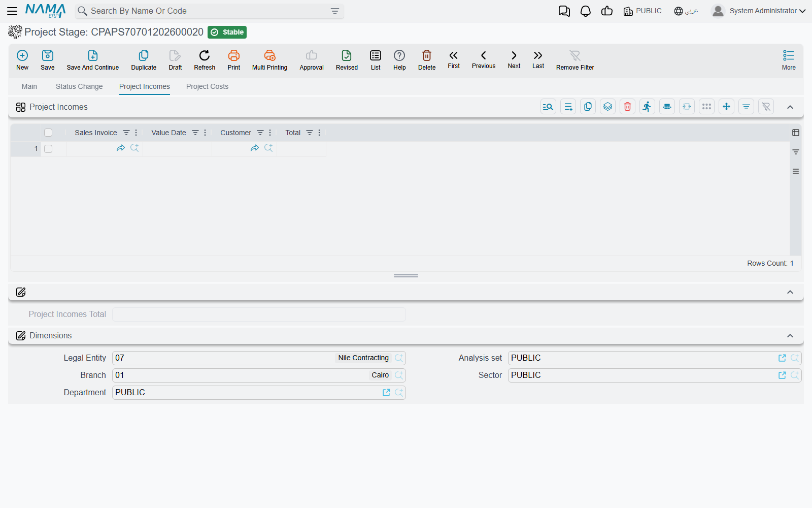Click the PUBLIC company button
This screenshot has height=508, width=812.
642,11
